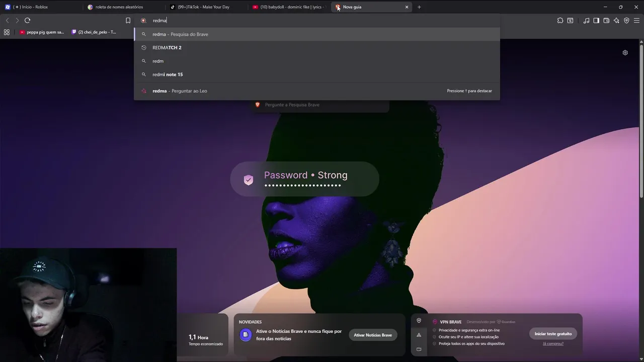The width and height of the screenshot is (644, 362).
Task: Open the new tab page settings gear
Action: (x=625, y=52)
